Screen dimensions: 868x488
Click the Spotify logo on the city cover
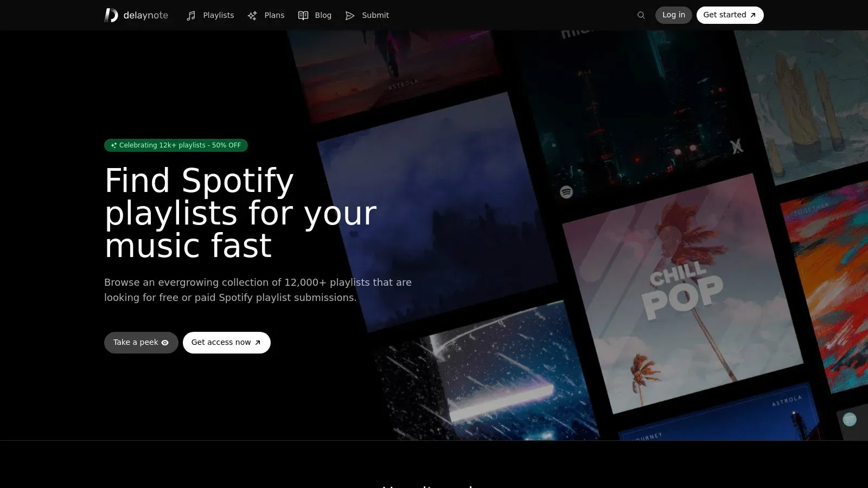coord(566,192)
